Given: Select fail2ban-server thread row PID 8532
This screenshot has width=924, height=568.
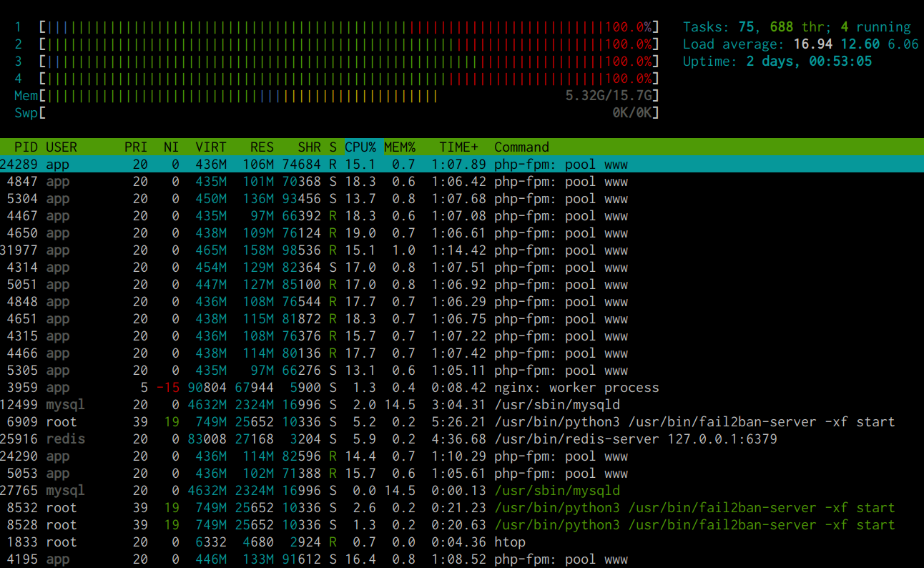Looking at the screenshot, I should 462,508.
